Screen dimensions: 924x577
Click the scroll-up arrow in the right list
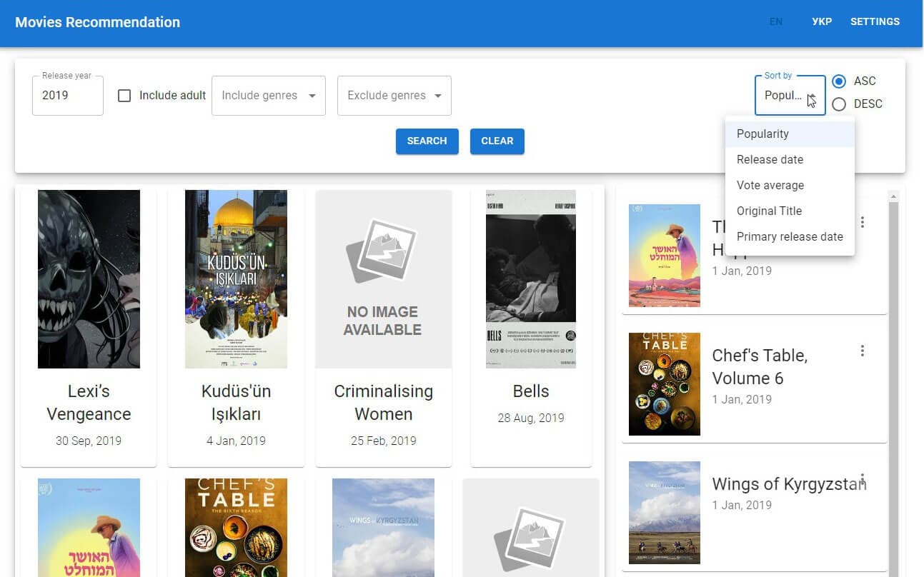pos(893,196)
